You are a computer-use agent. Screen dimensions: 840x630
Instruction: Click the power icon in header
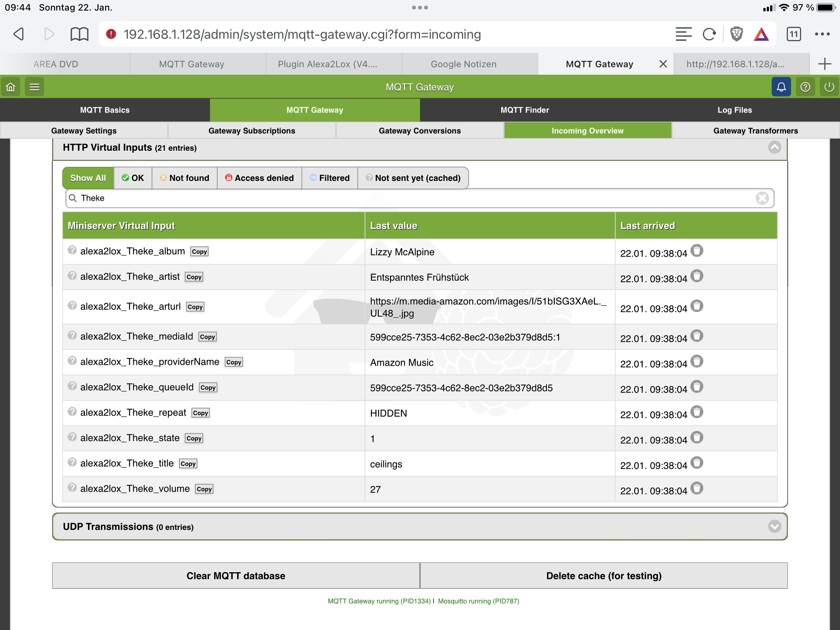pos(829,87)
